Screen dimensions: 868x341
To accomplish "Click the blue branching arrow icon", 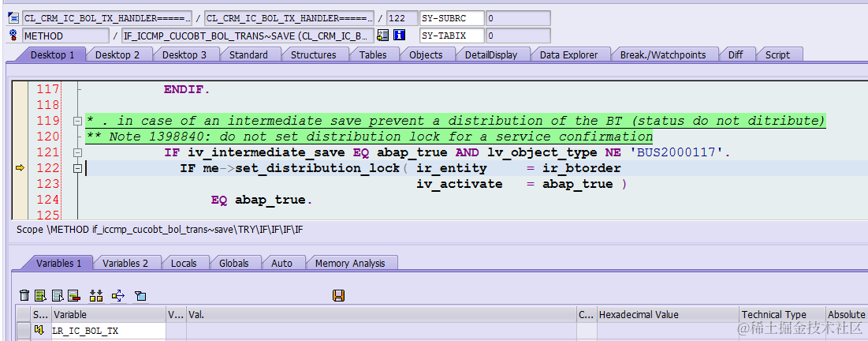I will [x=118, y=296].
